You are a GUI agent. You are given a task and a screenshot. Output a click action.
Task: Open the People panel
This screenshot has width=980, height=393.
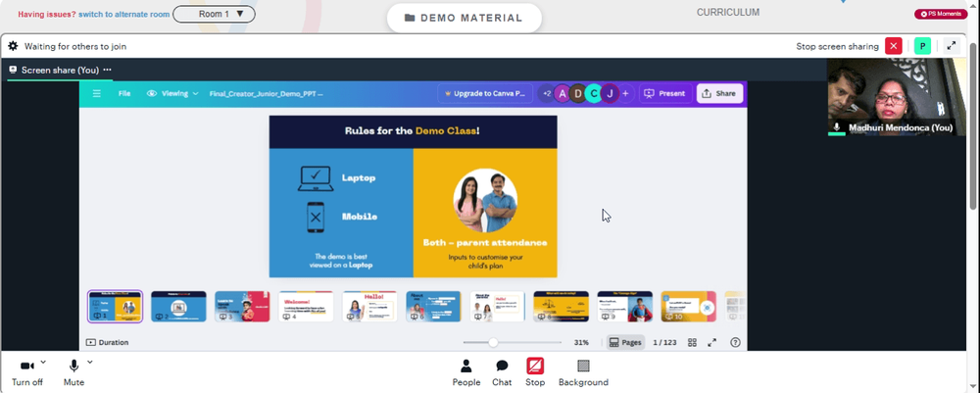click(x=466, y=372)
